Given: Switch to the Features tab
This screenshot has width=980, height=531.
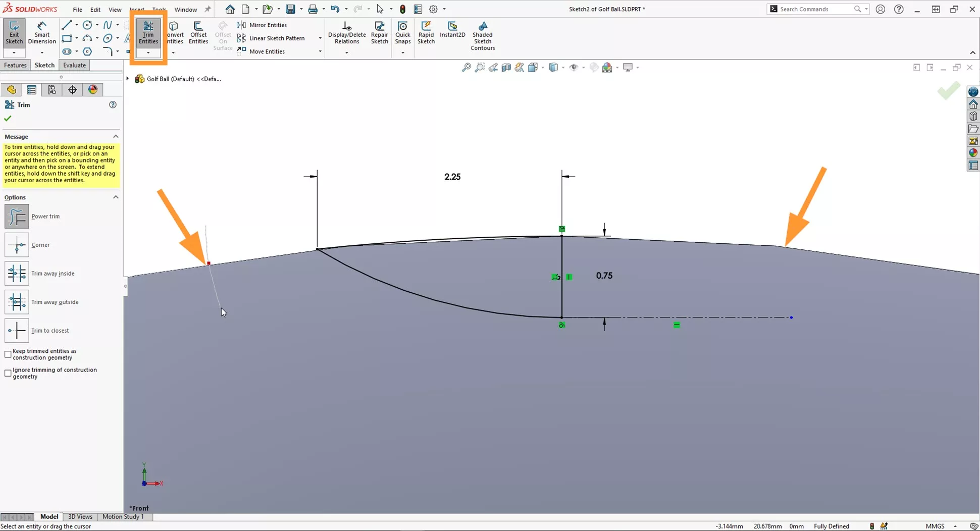Looking at the screenshot, I should (x=15, y=65).
